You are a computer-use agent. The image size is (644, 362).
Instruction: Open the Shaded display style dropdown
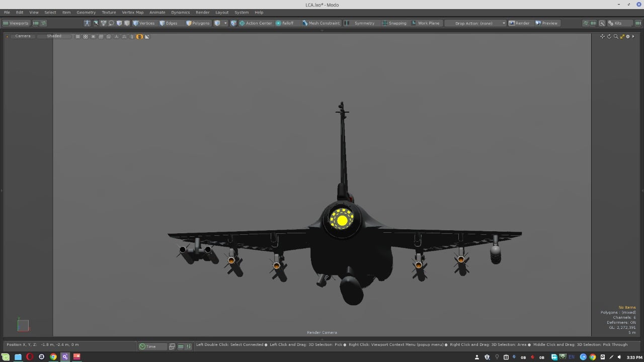point(54,36)
